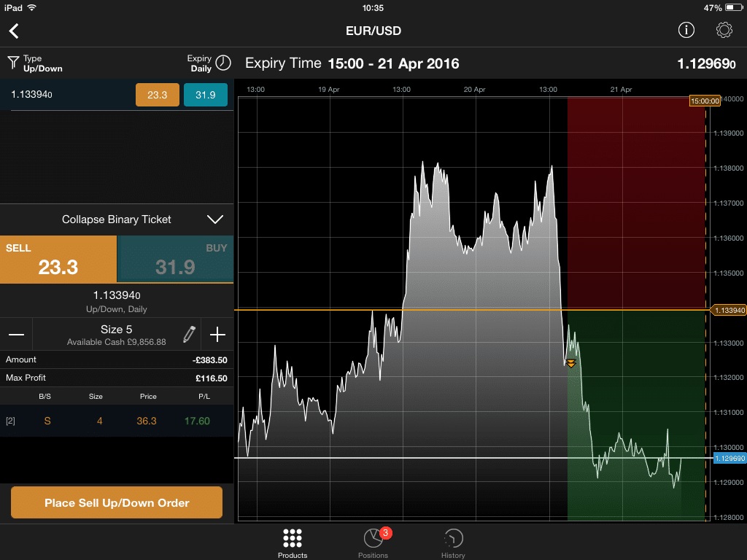Open the info icon for EUR/USD
Screen dimensions: 747x560
[x=686, y=30]
